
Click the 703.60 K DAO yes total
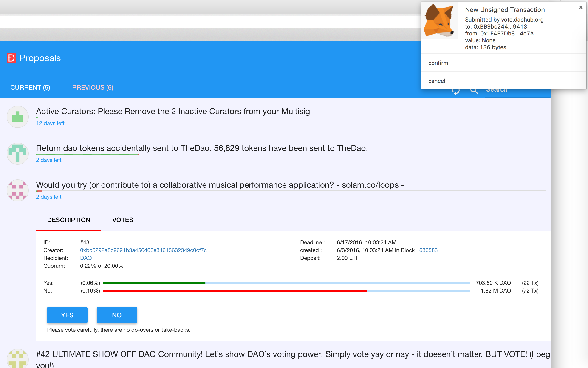(x=493, y=283)
